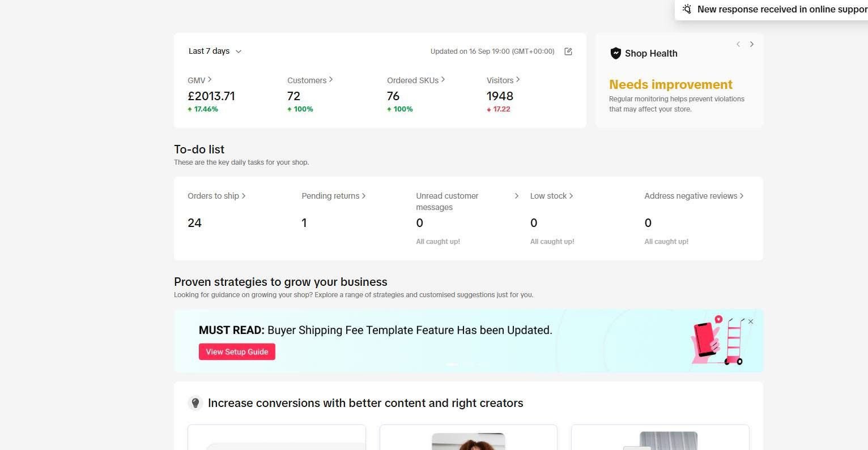Screen dimensions: 868x450
Task: Expand Customers metric details
Action: click(x=310, y=80)
